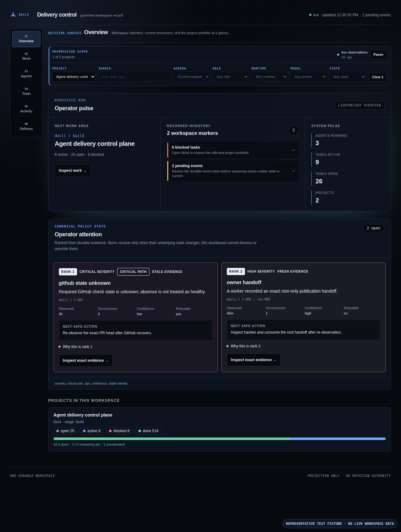Screen dimensions: 401x532
Task: Switch to the Agents navigation tab
Action: coord(26,74)
